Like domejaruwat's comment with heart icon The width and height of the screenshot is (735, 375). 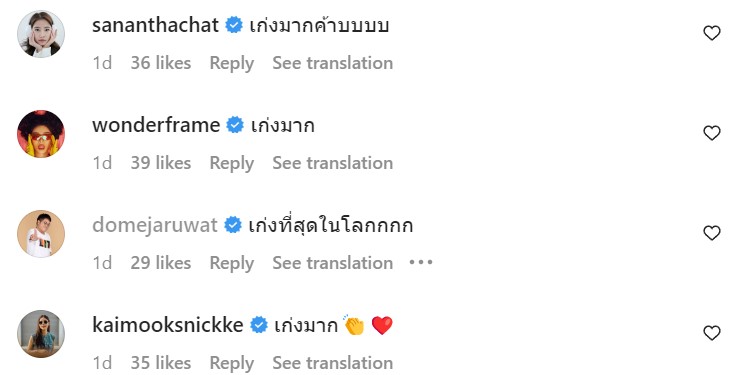click(712, 233)
